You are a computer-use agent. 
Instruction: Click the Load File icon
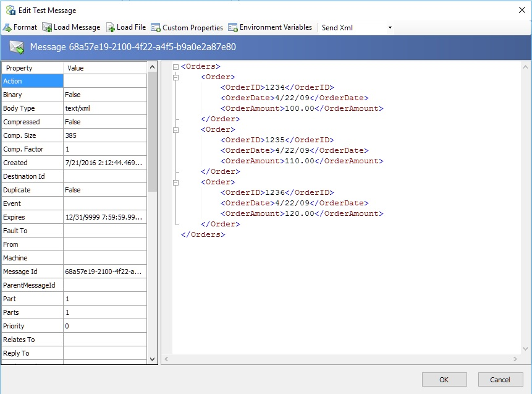(x=110, y=27)
